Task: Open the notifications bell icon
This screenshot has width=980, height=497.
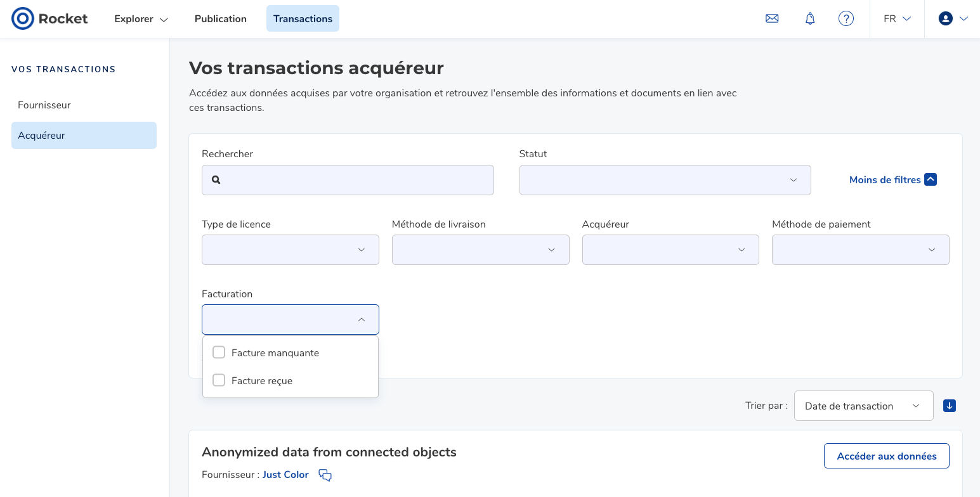Action: coord(810,18)
